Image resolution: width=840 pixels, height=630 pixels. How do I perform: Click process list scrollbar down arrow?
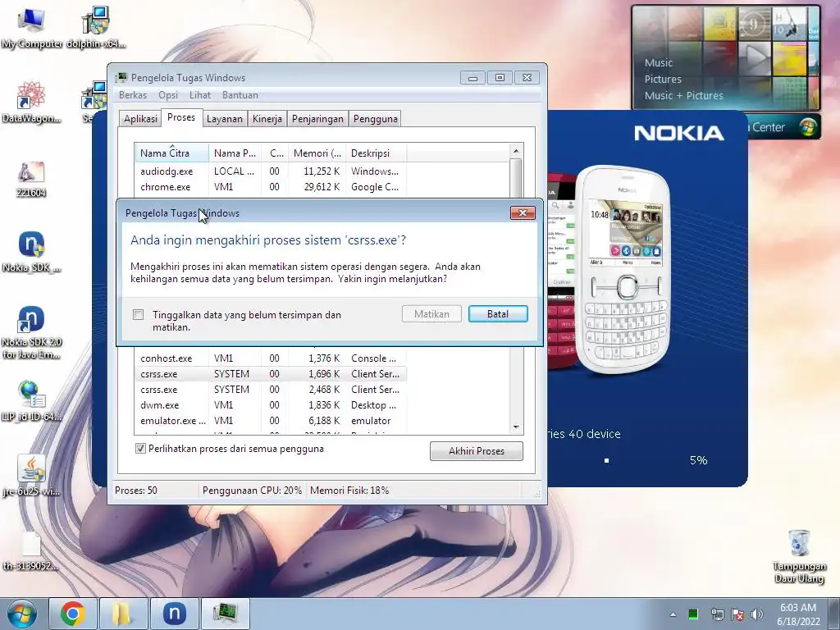[x=516, y=427]
